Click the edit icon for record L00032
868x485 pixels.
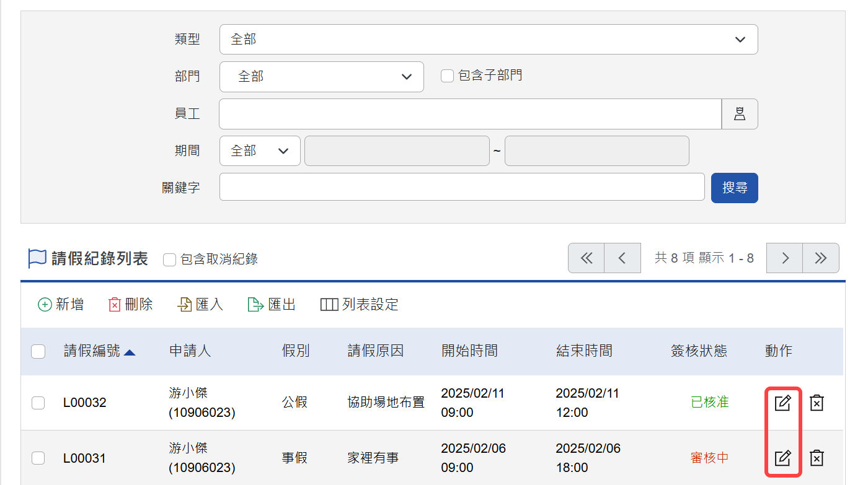tap(783, 403)
